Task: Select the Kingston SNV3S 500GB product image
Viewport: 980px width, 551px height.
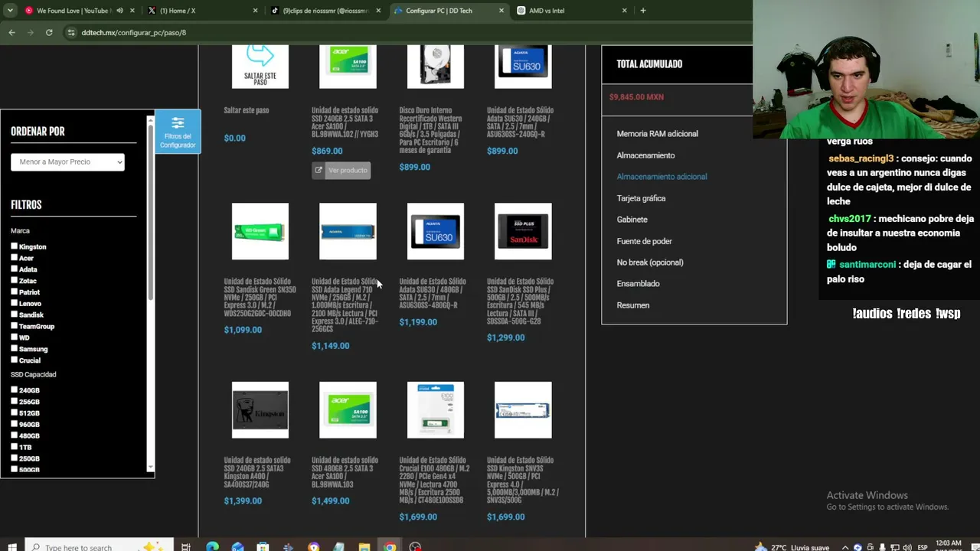Action: coord(523,410)
